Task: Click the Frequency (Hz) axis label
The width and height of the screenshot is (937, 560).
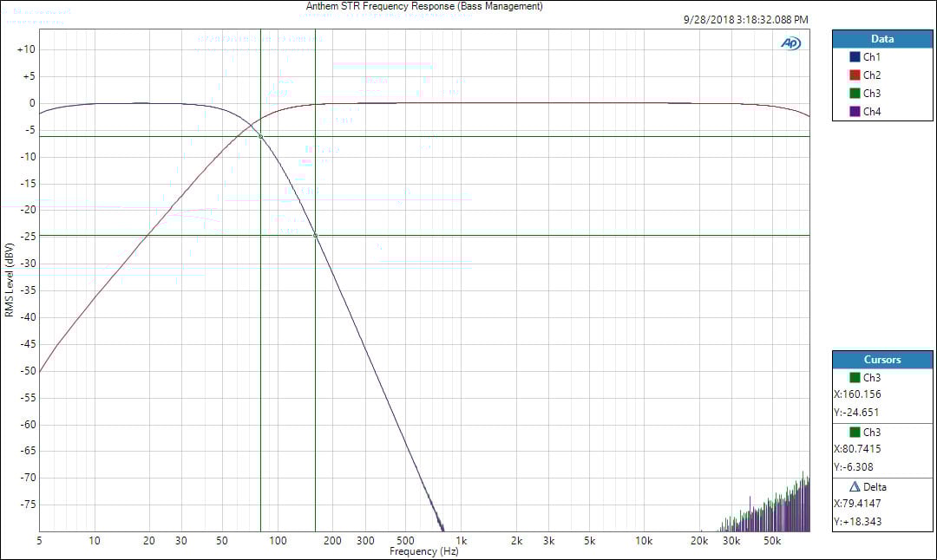Action: point(424,551)
